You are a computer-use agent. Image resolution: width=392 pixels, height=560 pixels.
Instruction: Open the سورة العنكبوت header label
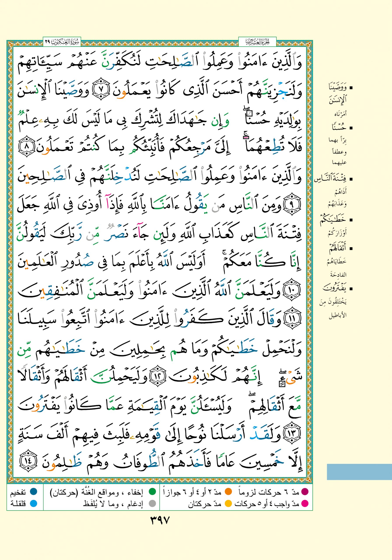[62, 42]
